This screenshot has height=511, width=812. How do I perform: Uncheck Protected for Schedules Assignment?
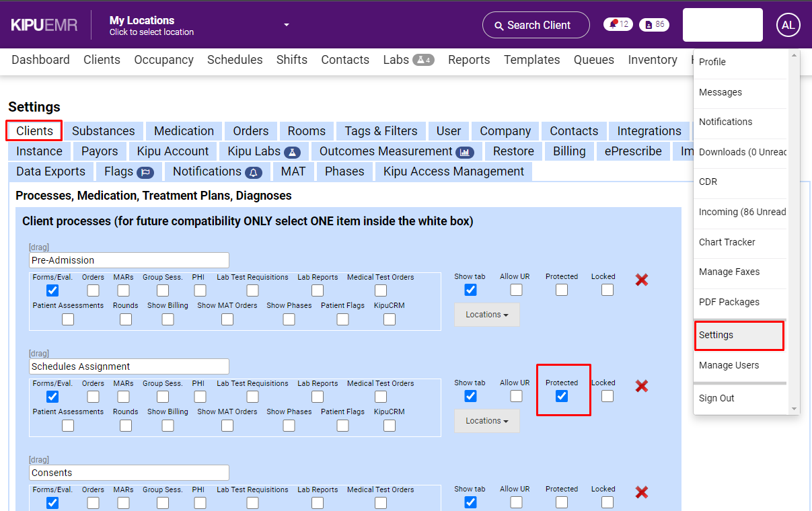(562, 396)
